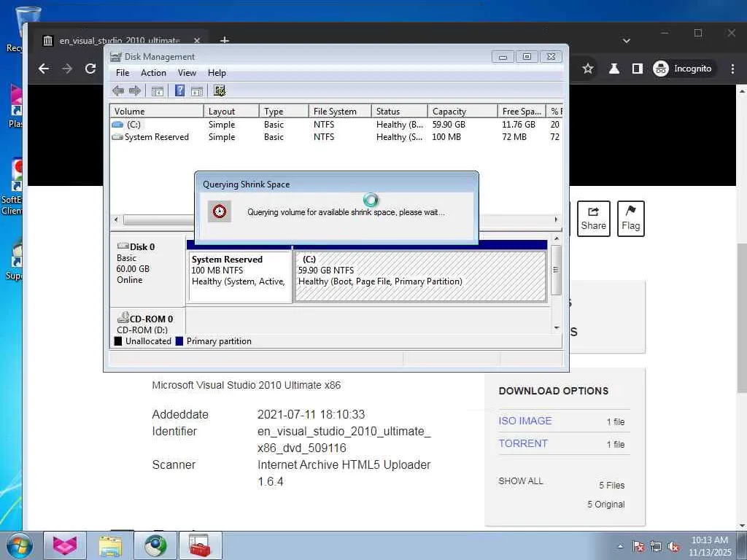Select the (C:) volume row in the list

[336, 124]
